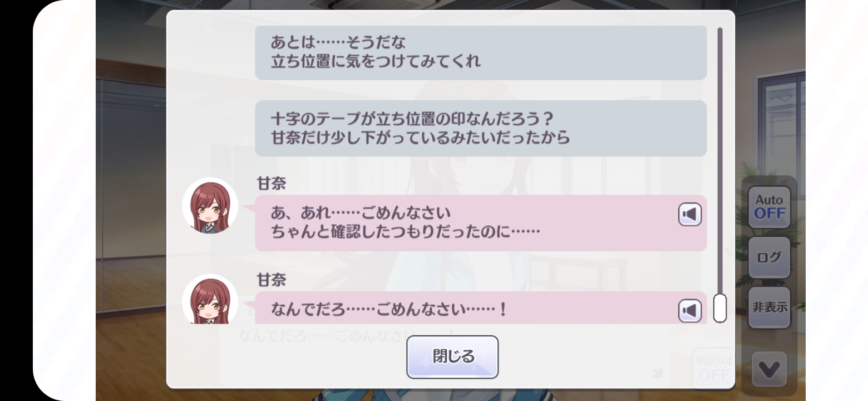868x401 pixels.
Task: Collapse the side menu with the down chevron
Action: (x=770, y=369)
